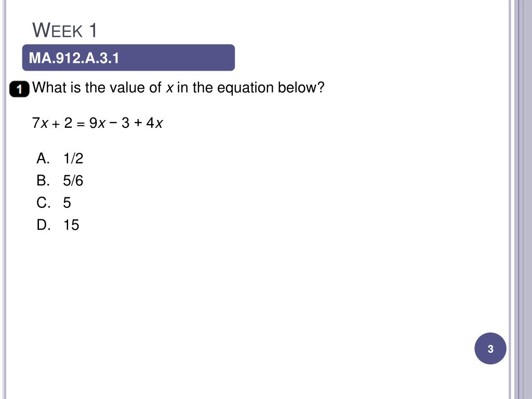Select answer choice D. 15
The width and height of the screenshot is (532, 399).
58,225
